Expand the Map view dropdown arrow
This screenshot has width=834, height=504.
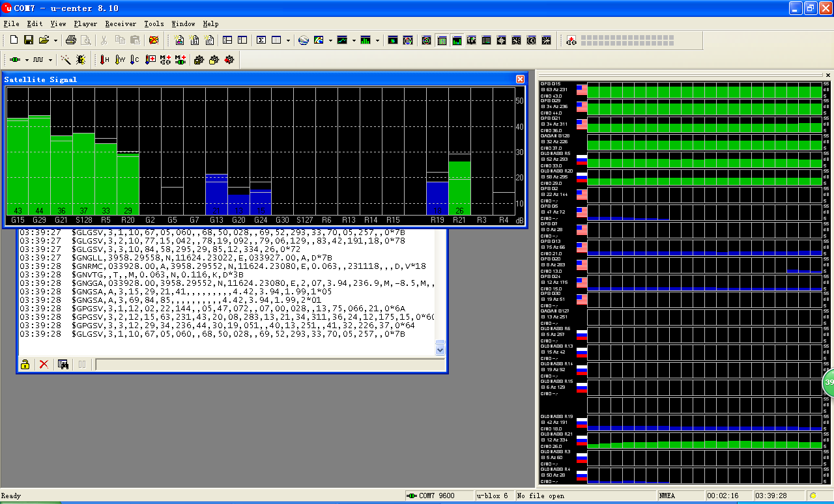(330, 40)
